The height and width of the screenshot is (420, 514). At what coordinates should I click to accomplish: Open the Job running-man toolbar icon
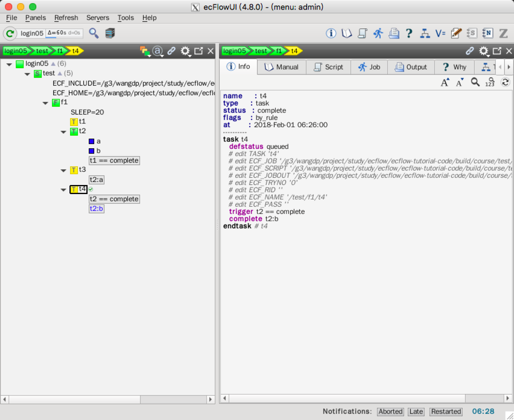(378, 33)
